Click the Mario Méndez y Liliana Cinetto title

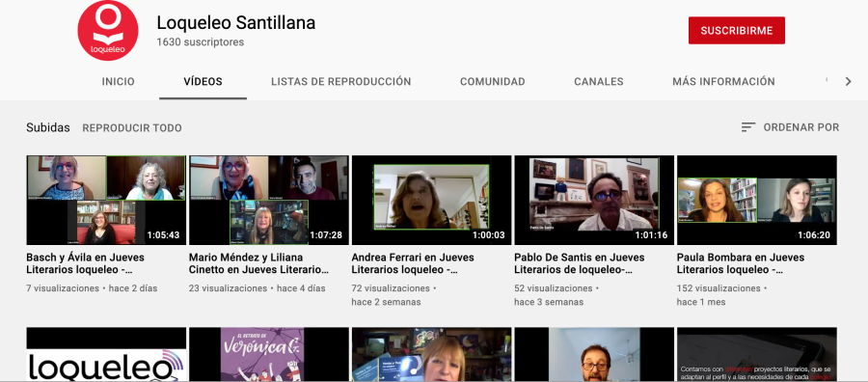[259, 263]
